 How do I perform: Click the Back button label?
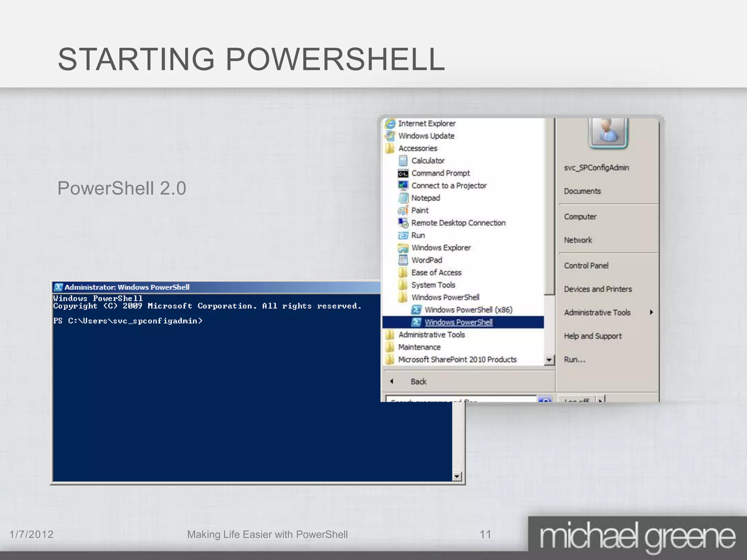coord(418,381)
